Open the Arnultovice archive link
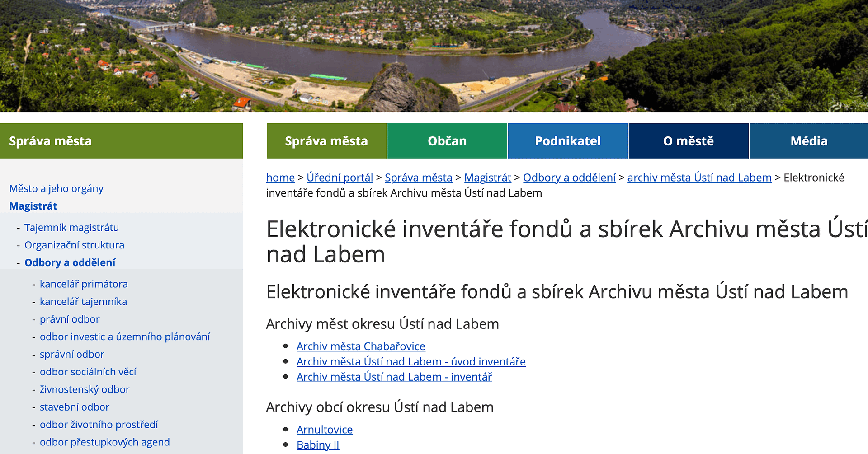 pyautogui.click(x=325, y=430)
